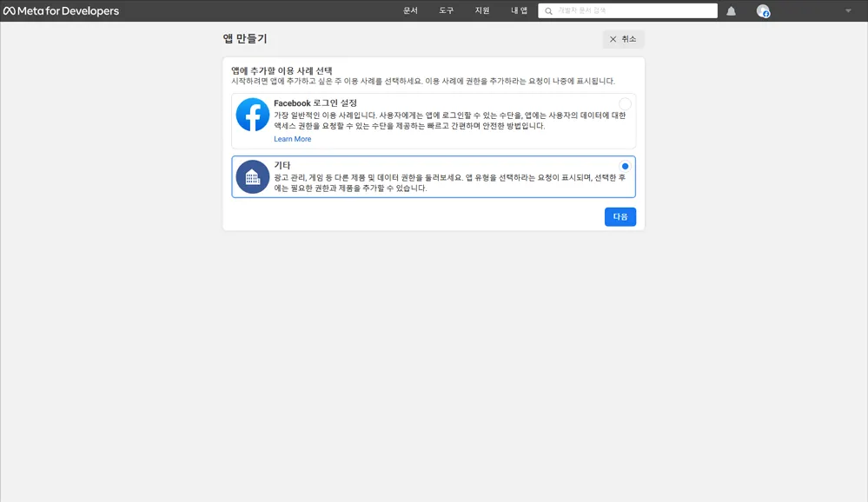868x502 pixels.
Task: Open the 지원 menu
Action: [482, 10]
